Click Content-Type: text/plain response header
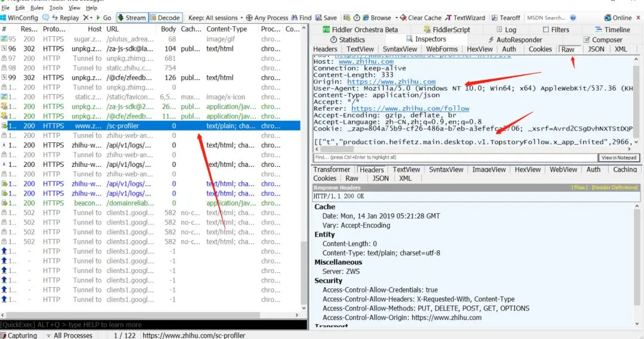644x339 pixels. coord(381,253)
